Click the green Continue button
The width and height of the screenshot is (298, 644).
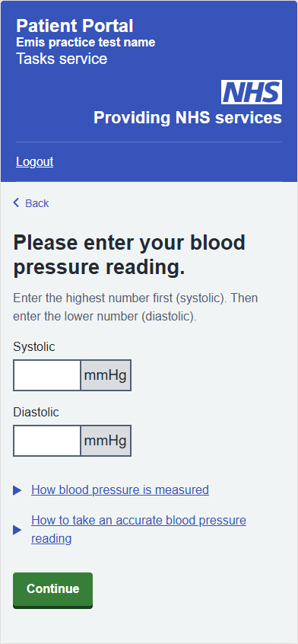pyautogui.click(x=53, y=590)
